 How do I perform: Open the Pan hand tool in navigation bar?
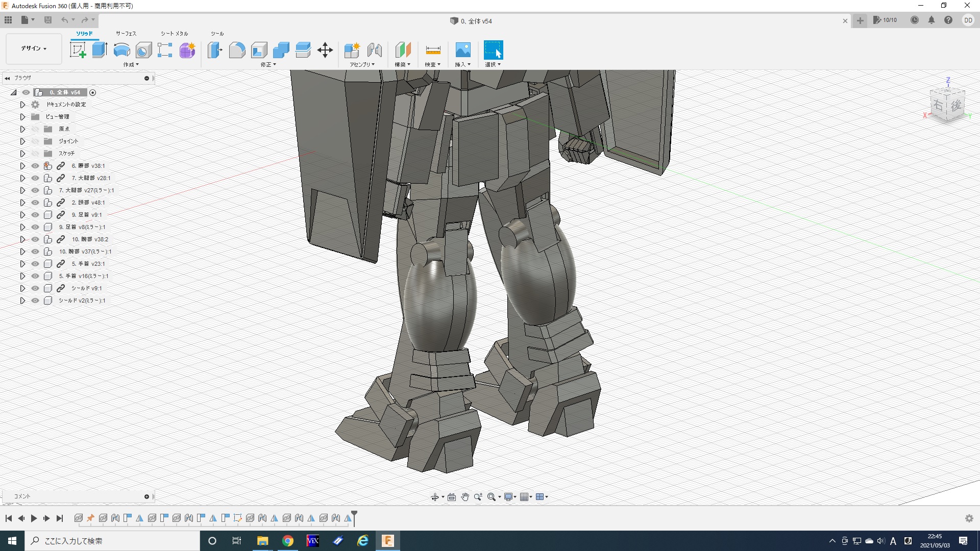click(464, 497)
